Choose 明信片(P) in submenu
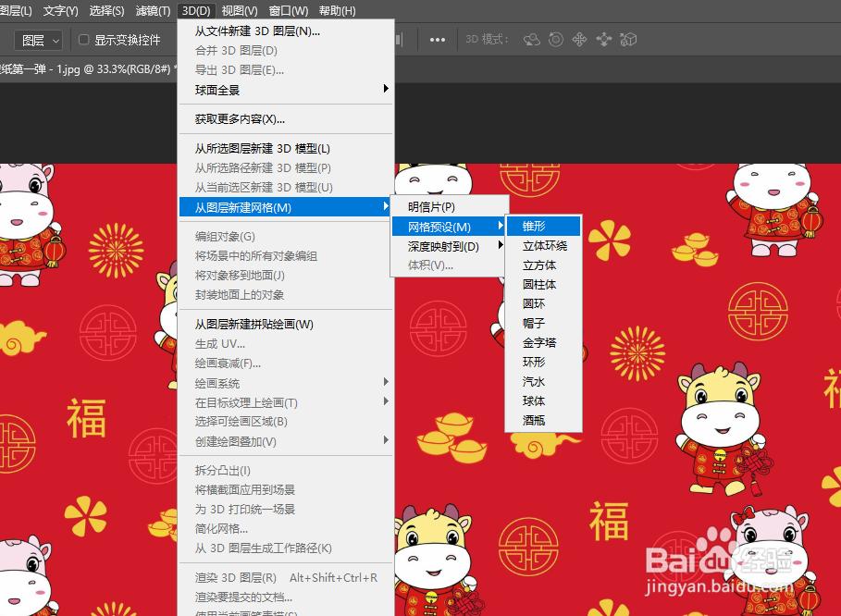The width and height of the screenshot is (841, 616). (x=450, y=207)
